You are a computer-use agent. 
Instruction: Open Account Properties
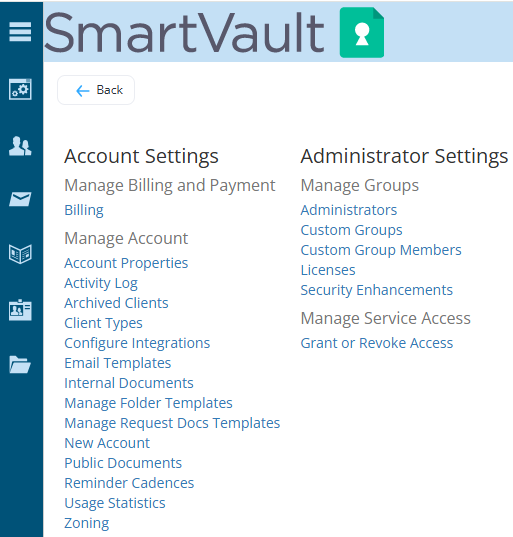[126, 263]
